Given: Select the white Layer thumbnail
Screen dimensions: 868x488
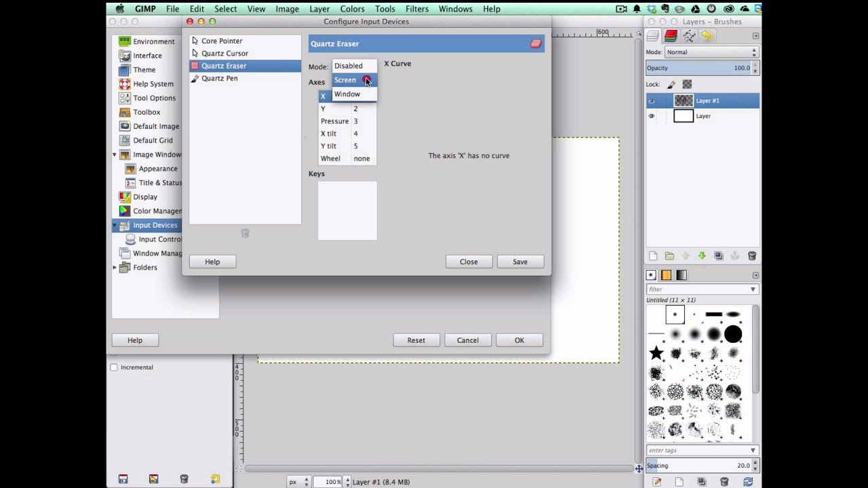Looking at the screenshot, I should 684,116.
